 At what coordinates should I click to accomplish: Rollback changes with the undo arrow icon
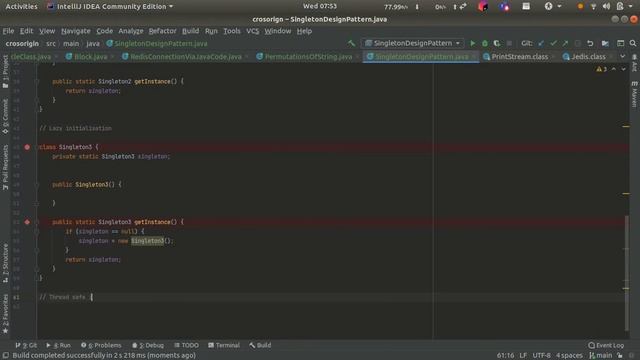[590, 43]
